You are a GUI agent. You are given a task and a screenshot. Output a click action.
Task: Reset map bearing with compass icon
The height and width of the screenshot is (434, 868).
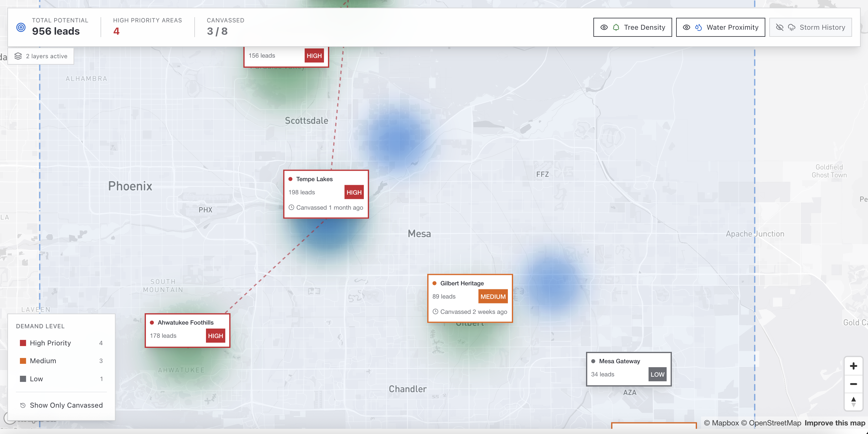click(853, 402)
